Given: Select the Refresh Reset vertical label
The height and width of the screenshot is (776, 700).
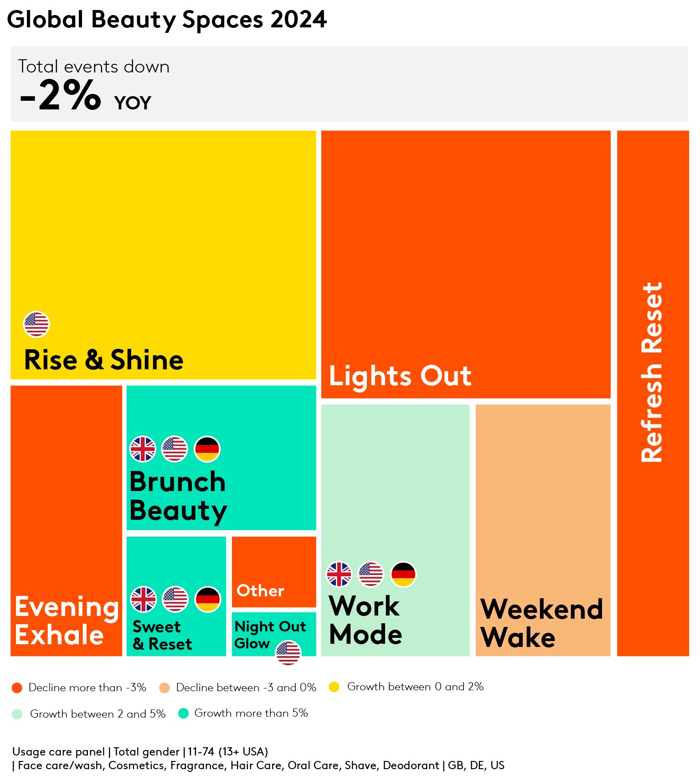Looking at the screenshot, I should tap(652, 372).
